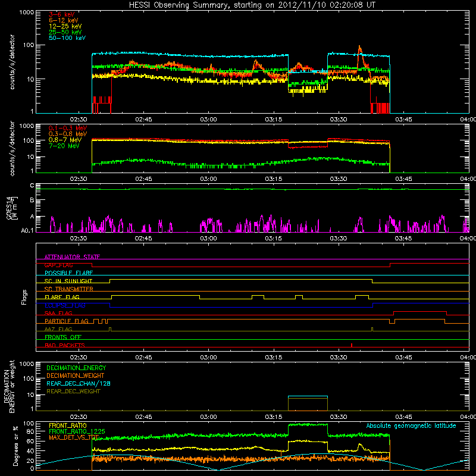Click the yellow FRONT_RATIO legend label
The image size is (476, 476).
pos(68,425)
